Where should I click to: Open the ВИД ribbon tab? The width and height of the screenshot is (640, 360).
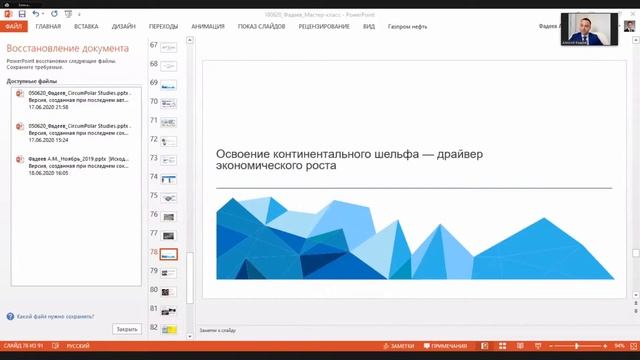(x=369, y=26)
